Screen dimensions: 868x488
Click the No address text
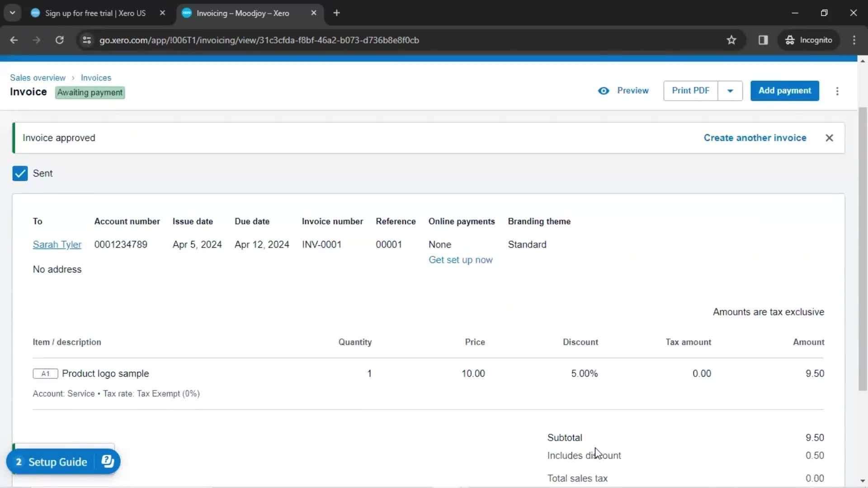57,269
